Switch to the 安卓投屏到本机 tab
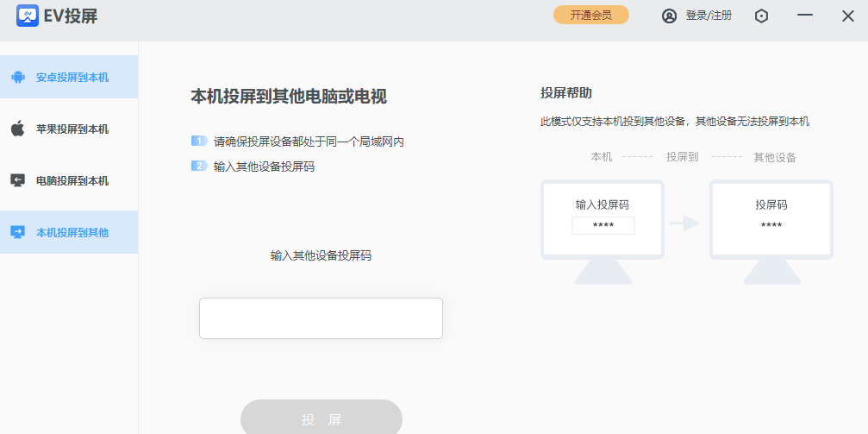The image size is (868, 434). (x=72, y=77)
